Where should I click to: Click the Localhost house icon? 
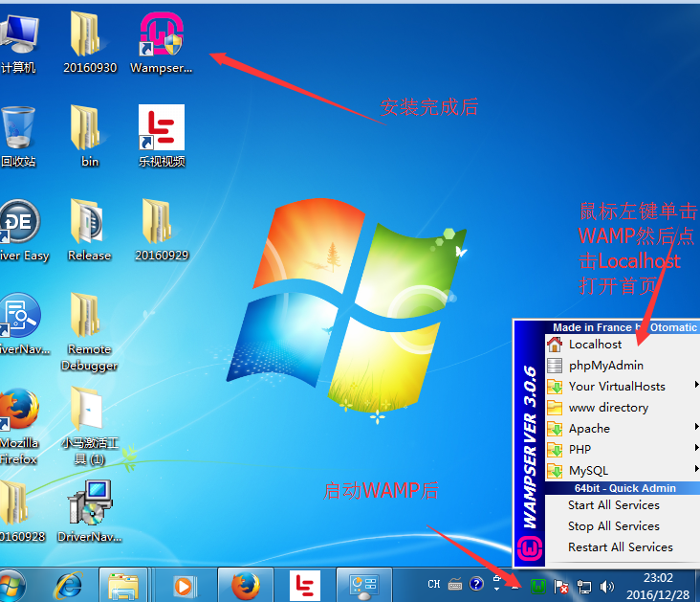[x=555, y=345]
